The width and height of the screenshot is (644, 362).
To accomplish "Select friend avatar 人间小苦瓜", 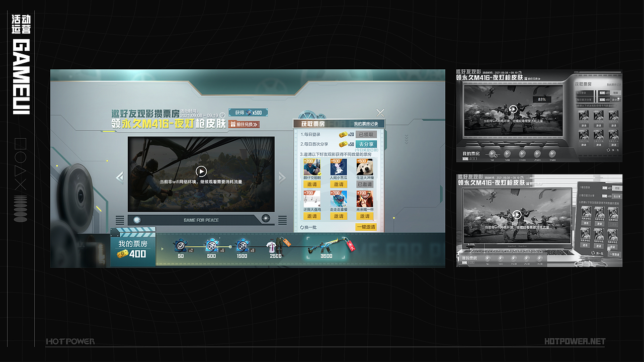I will 339,167.
